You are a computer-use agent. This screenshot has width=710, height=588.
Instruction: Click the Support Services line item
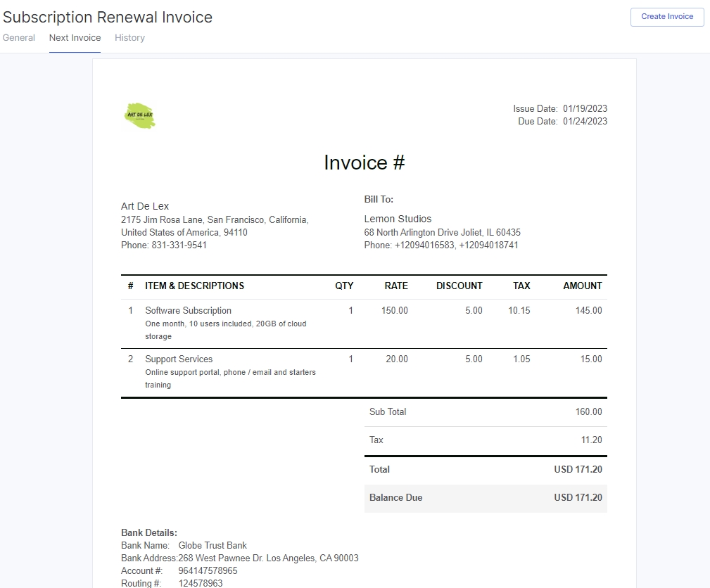coord(179,359)
